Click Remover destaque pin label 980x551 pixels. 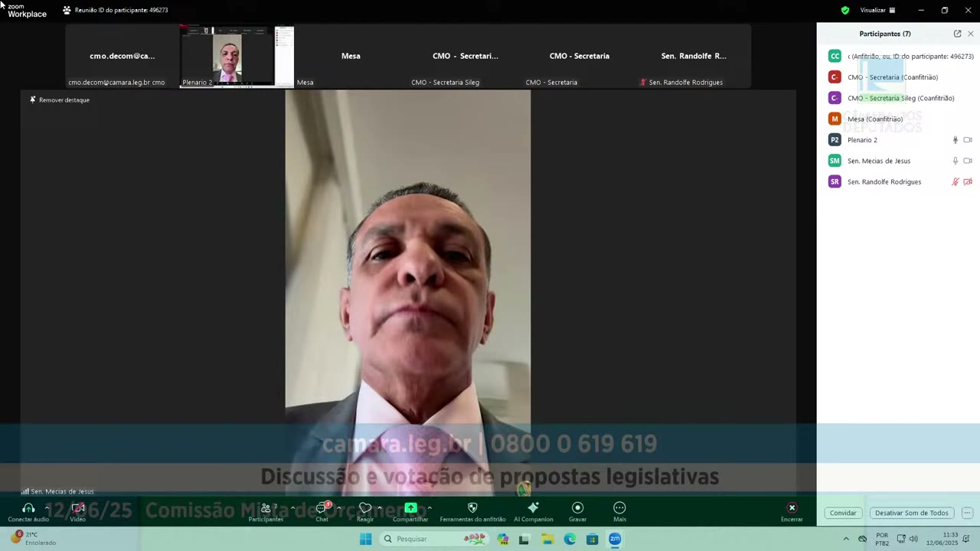coord(60,99)
